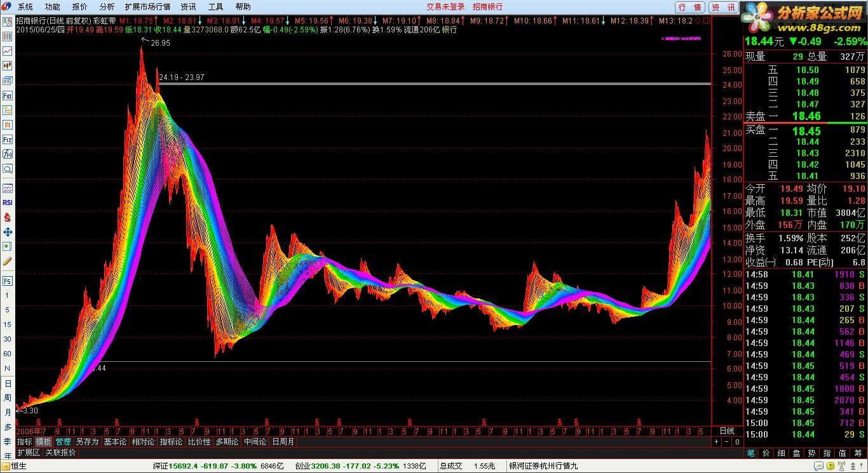The width and height of the screenshot is (868, 473).
Task: Open the 日线 period selector
Action: [727, 431]
